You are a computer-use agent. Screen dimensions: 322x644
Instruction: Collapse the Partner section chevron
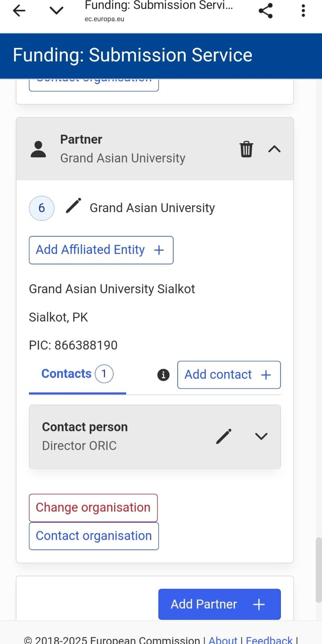(x=274, y=149)
